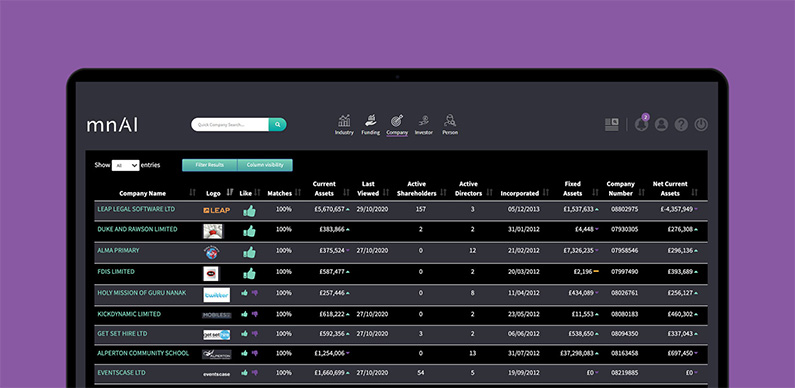
Task: Toggle the like thumb for Duke and Rawson
Action: tap(249, 231)
